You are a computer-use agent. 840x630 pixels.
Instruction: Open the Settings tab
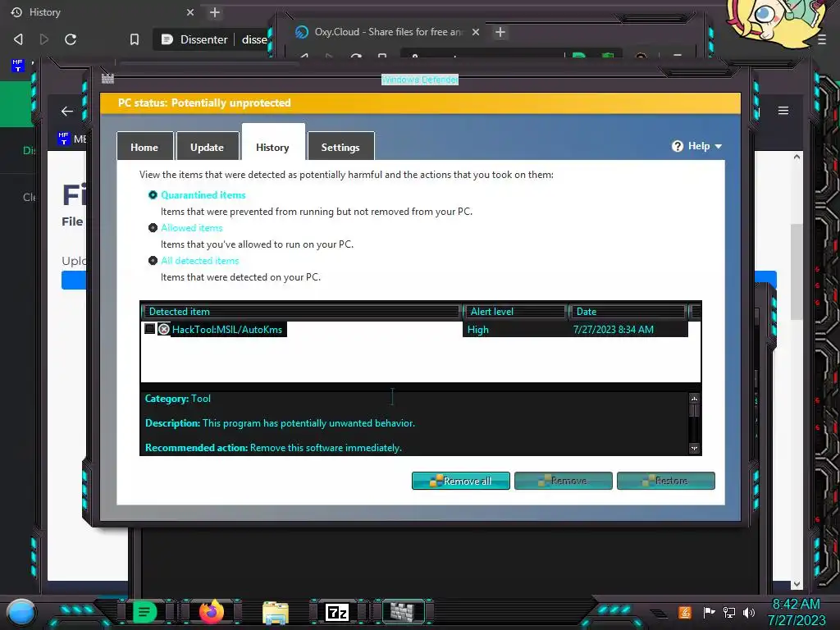pos(340,147)
